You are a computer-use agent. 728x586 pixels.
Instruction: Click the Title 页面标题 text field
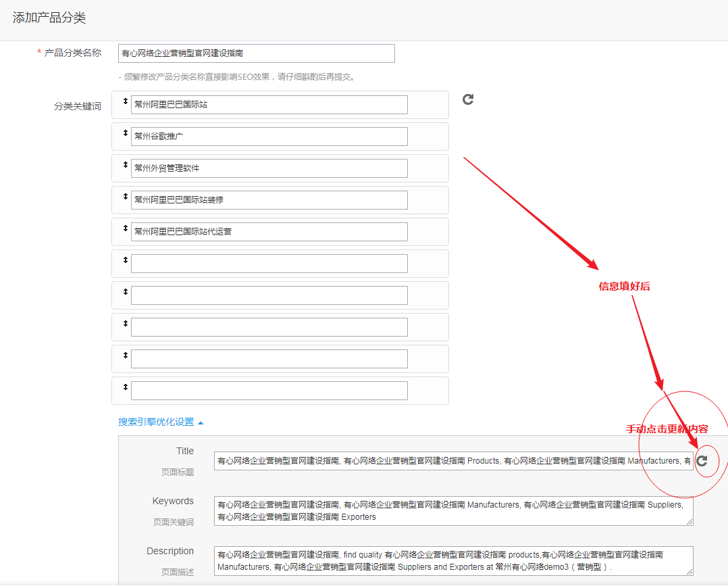point(453,461)
